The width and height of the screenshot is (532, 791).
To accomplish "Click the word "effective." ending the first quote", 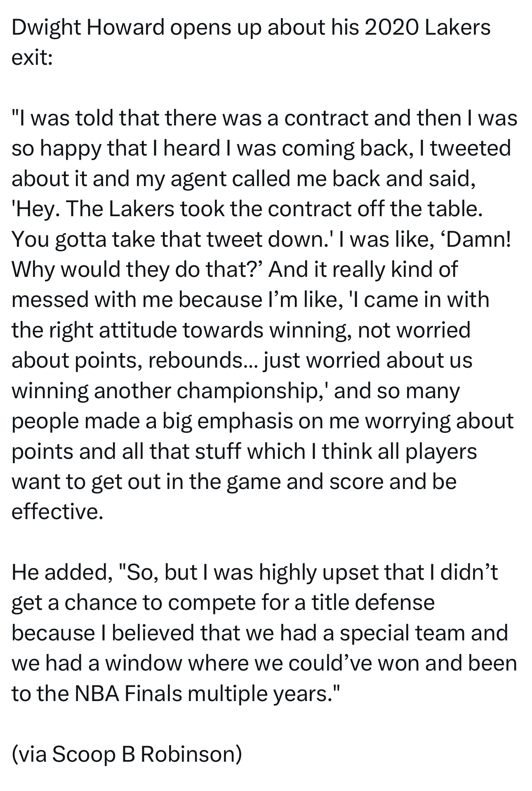I will click(57, 512).
